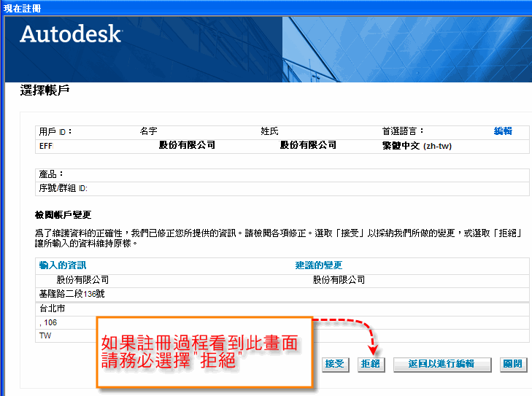Click the 名字 column label
The height and width of the screenshot is (396, 532).
pyautogui.click(x=149, y=131)
